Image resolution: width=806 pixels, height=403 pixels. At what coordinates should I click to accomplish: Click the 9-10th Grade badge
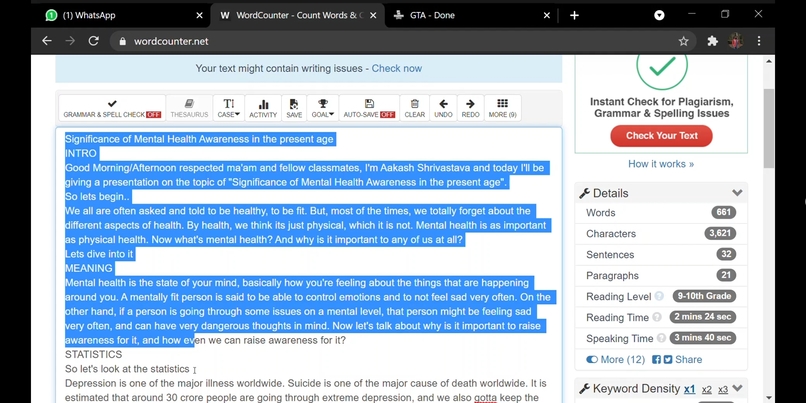coord(704,296)
